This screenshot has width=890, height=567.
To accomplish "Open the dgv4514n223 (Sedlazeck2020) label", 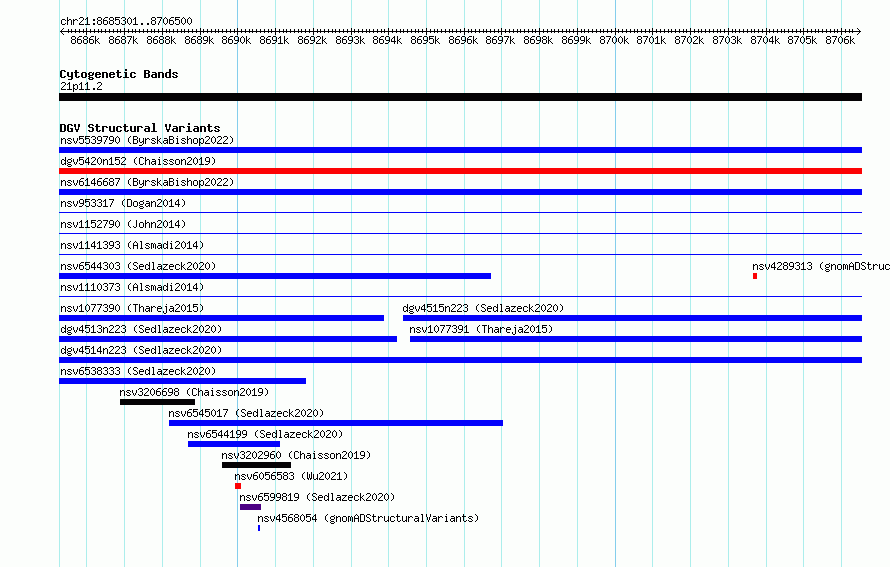I will click(141, 350).
